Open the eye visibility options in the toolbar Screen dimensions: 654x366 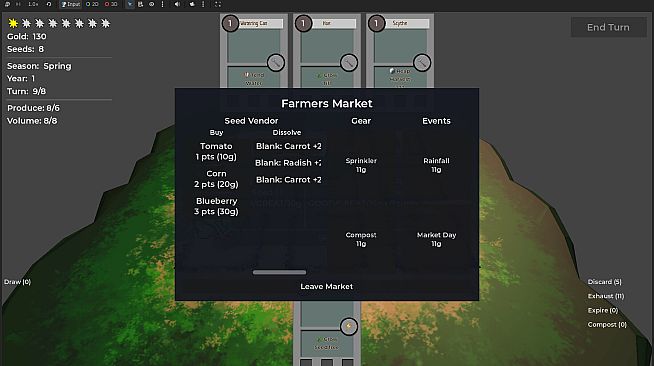151,4
